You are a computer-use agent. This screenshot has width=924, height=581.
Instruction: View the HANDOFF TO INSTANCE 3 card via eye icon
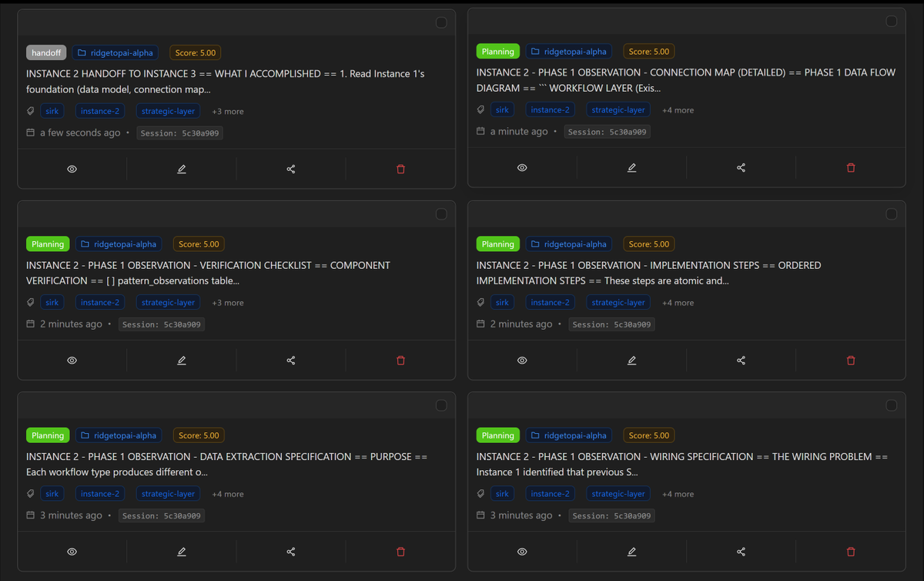pos(72,169)
